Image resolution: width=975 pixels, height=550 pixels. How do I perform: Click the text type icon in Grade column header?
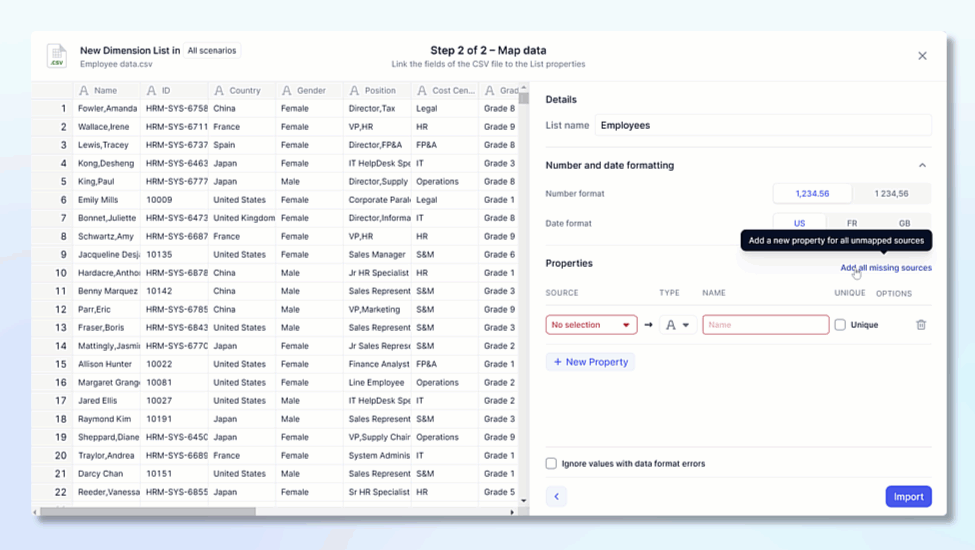tap(490, 91)
